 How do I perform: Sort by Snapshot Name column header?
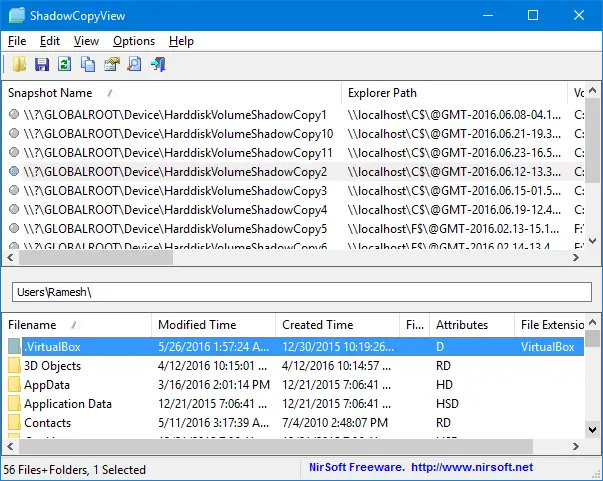point(172,93)
